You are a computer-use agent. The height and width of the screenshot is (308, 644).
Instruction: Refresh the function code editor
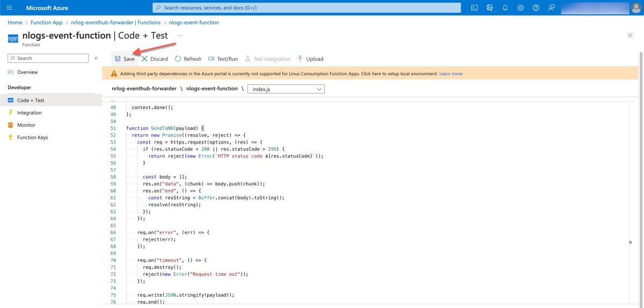coord(188,59)
